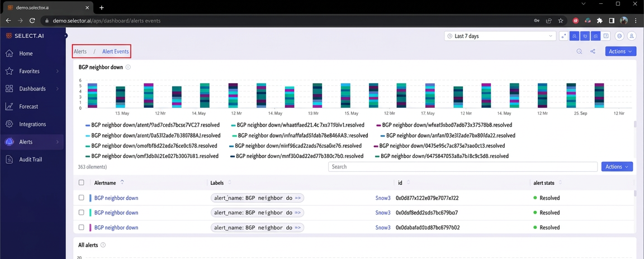Screen dimensions: 644x259
Task: Click the SELECT.AI logo
Action: tap(25, 36)
